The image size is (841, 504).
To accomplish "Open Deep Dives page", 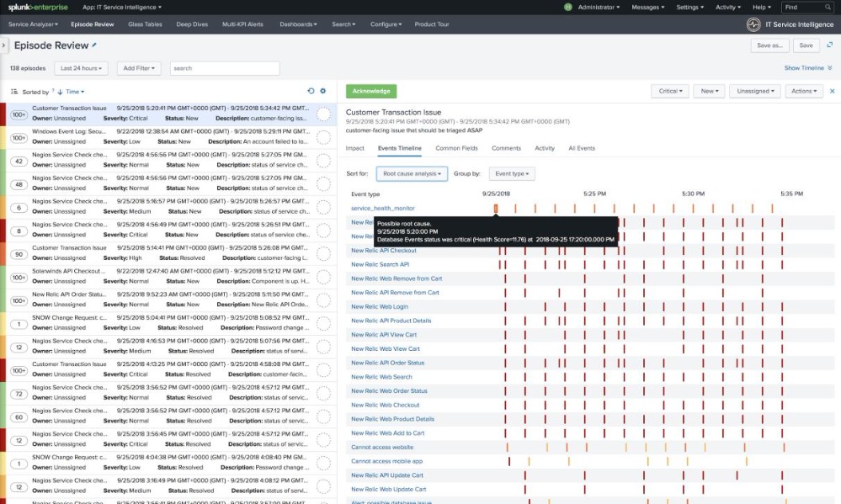I will point(192,24).
